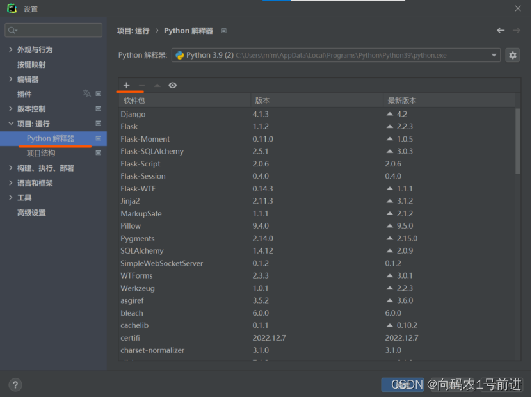Select SimpleWebSocketServer package row
Viewport: 532px width, 397px height.
(317, 263)
